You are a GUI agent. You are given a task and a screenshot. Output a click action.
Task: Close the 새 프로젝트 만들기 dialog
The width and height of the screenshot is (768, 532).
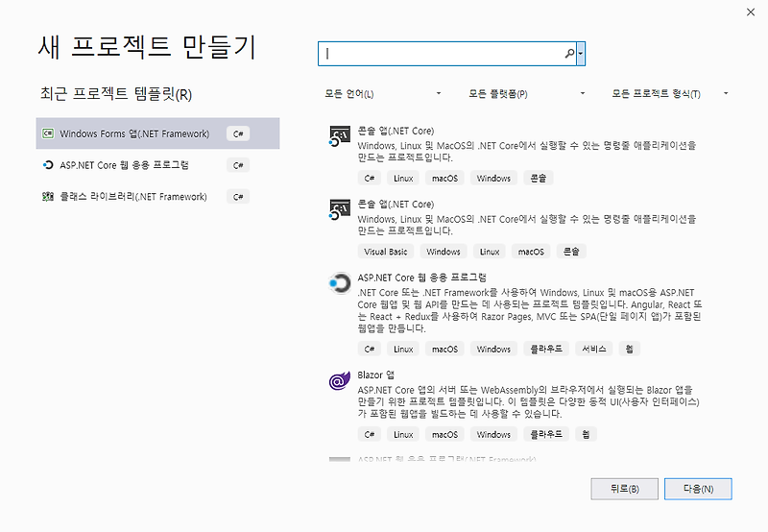point(751,12)
